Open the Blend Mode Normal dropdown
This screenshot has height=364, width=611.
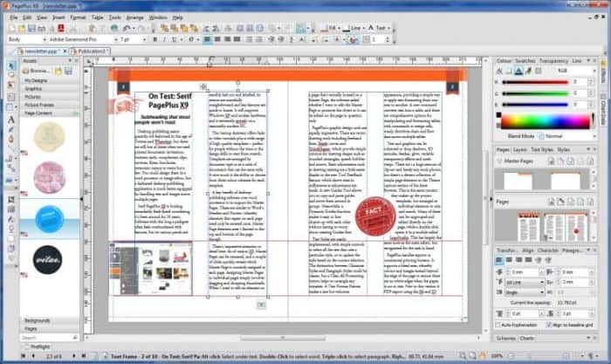point(566,136)
